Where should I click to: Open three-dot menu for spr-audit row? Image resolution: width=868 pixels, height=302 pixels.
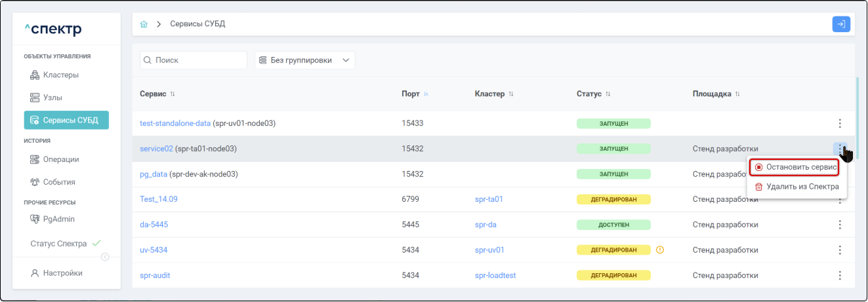point(840,275)
